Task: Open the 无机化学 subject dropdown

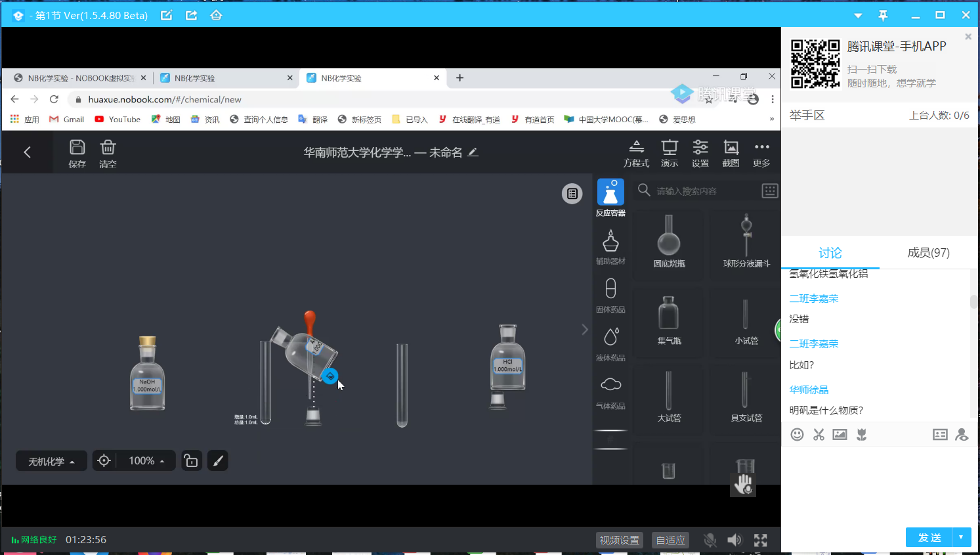Action: (x=51, y=461)
